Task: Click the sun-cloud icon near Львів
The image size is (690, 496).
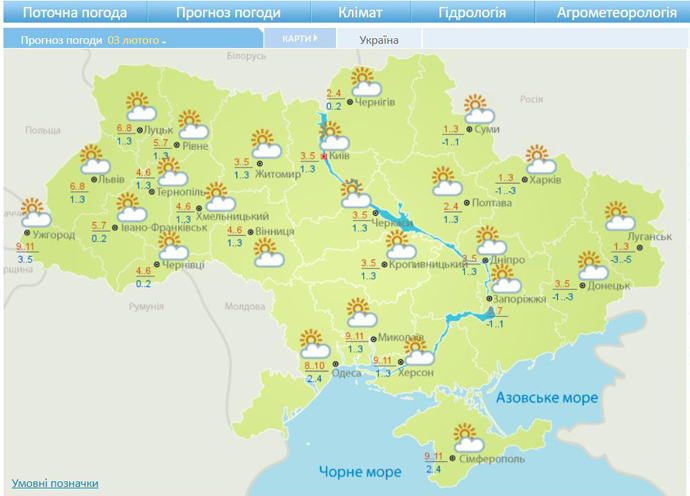Action: [95, 160]
